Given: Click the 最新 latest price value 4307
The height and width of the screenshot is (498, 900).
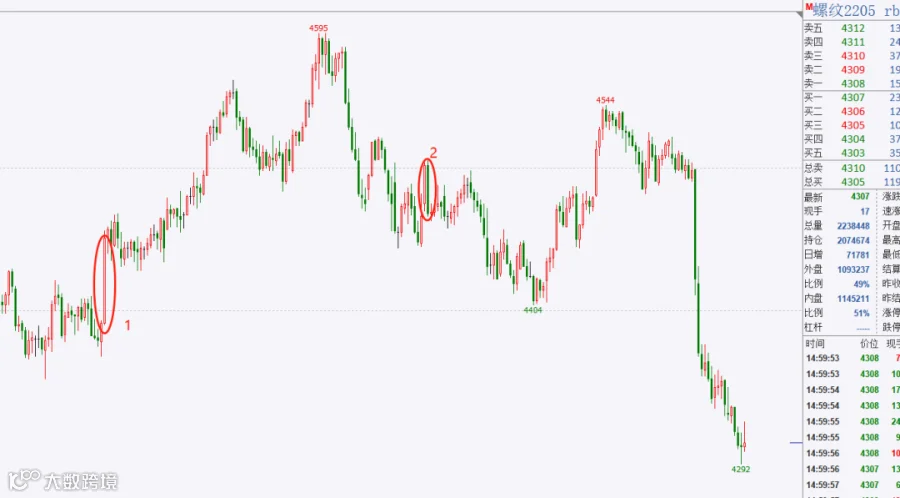Looking at the screenshot, I should coord(860,197).
